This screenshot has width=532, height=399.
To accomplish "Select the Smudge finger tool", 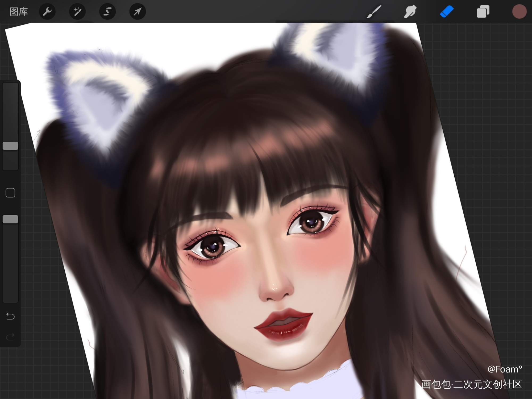I will coord(410,12).
